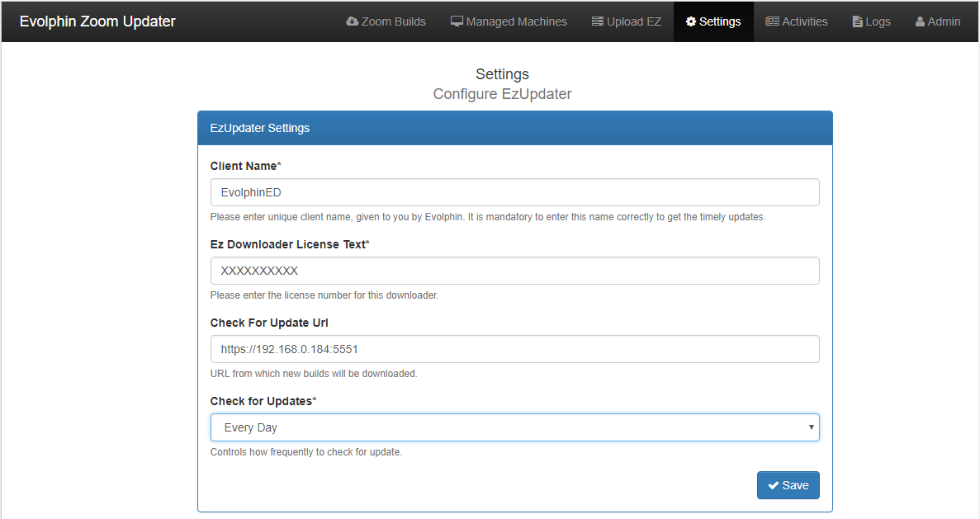Viewport: 980px width, 519px height.
Task: Save the EzUpdater settings
Action: 788,485
